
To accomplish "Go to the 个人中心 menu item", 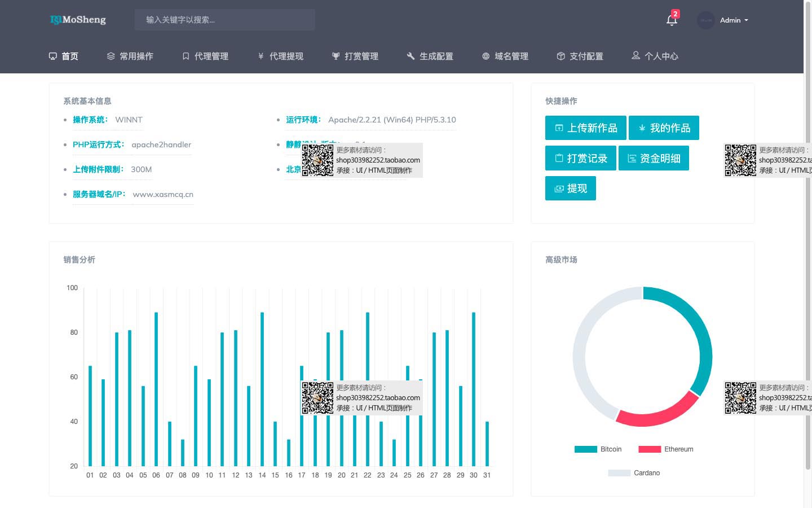I will pos(655,56).
